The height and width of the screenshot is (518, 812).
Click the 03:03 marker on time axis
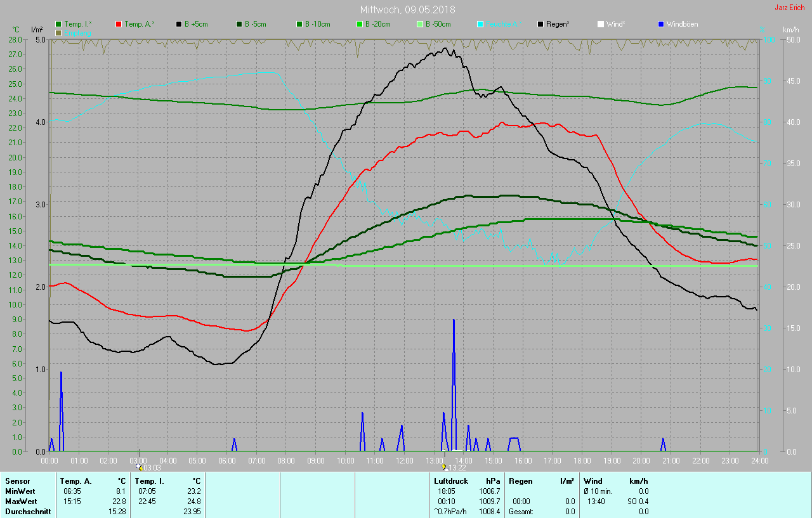click(x=152, y=468)
